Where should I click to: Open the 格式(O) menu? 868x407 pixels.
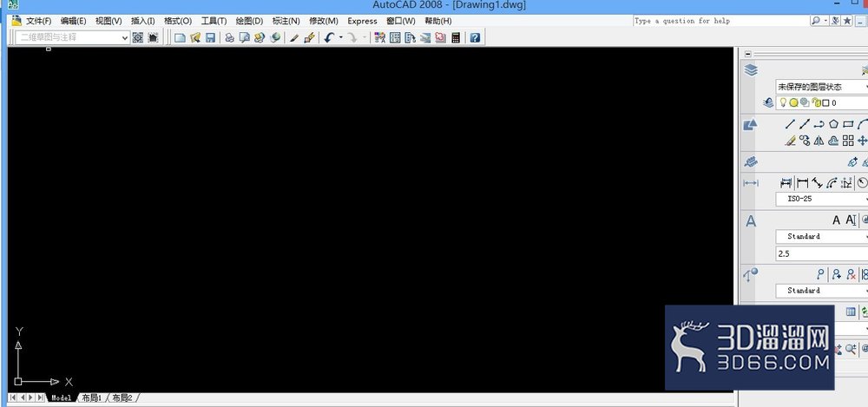click(x=178, y=21)
